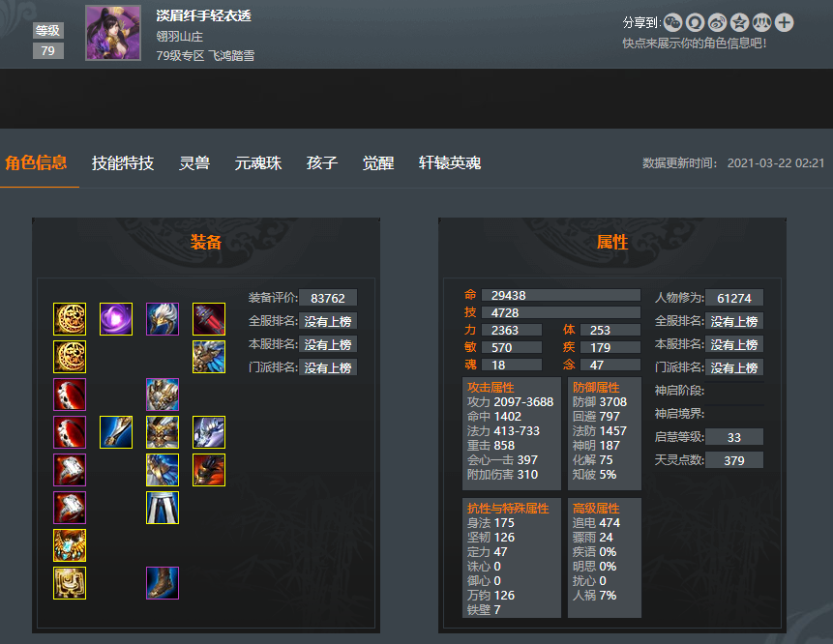The image size is (833, 644).
Task: Open the 孩子 tab
Action: click(322, 163)
